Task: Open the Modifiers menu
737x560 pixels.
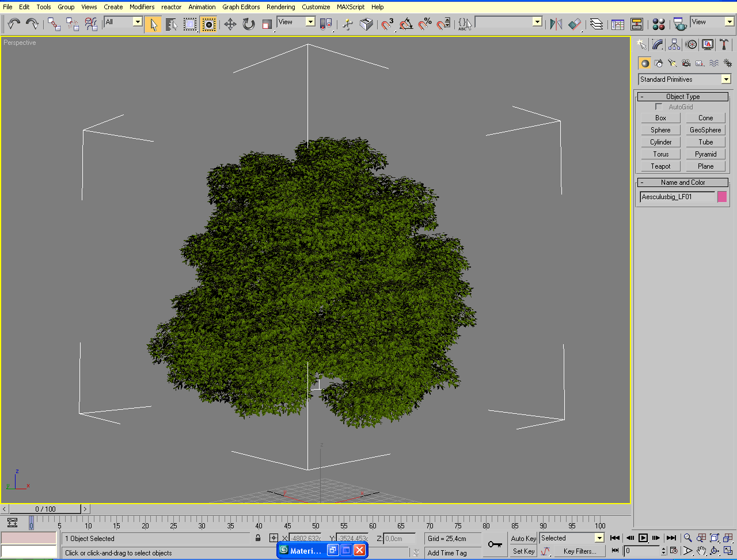Action: pyautogui.click(x=142, y=7)
